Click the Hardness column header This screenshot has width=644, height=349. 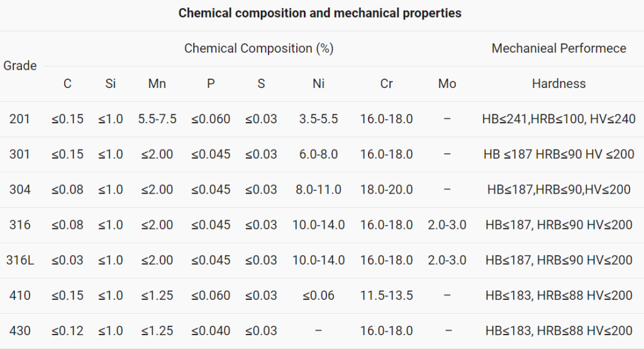[558, 84]
